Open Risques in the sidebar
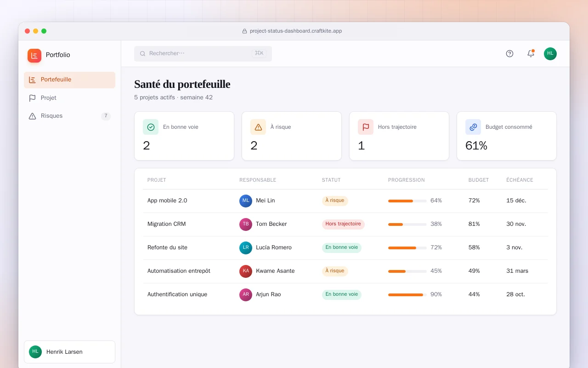This screenshot has width=588, height=368. (x=69, y=116)
